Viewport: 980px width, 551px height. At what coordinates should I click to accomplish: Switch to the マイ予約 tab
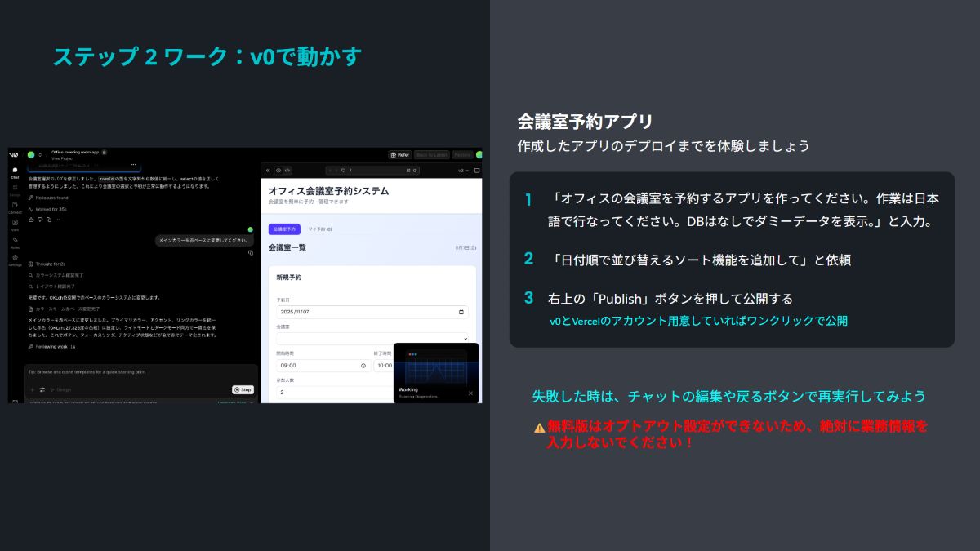(319, 229)
